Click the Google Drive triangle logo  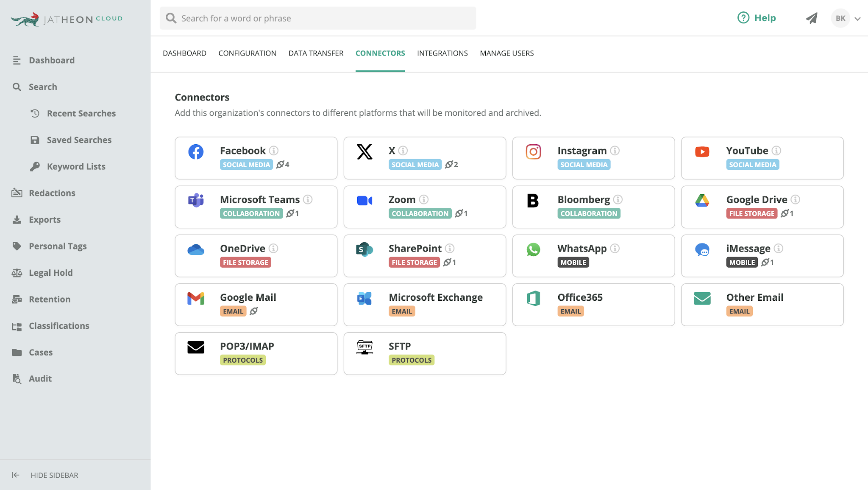click(702, 200)
